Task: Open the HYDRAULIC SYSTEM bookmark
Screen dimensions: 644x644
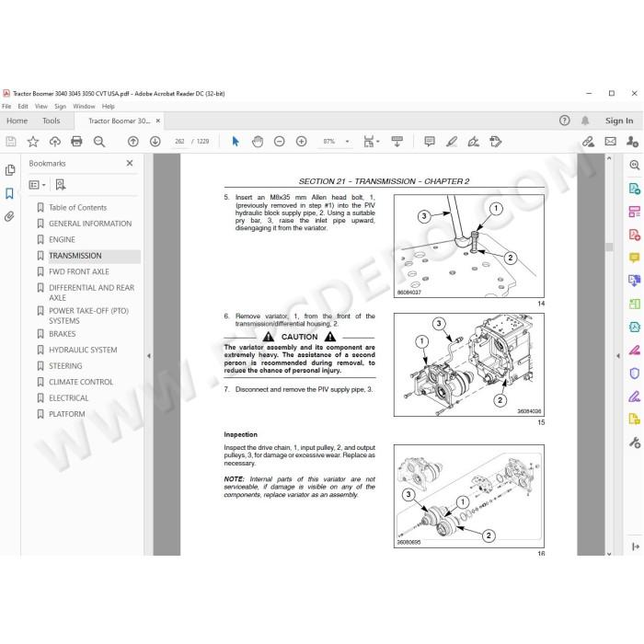Action: point(83,350)
